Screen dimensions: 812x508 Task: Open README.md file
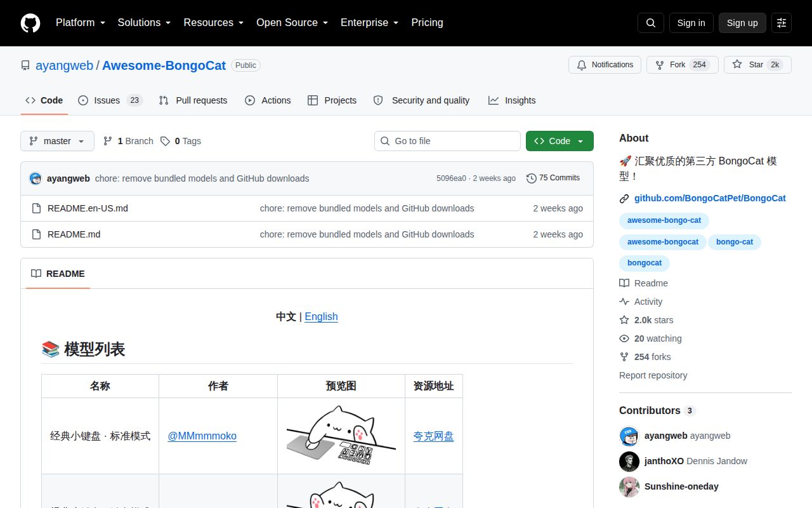[x=74, y=234]
